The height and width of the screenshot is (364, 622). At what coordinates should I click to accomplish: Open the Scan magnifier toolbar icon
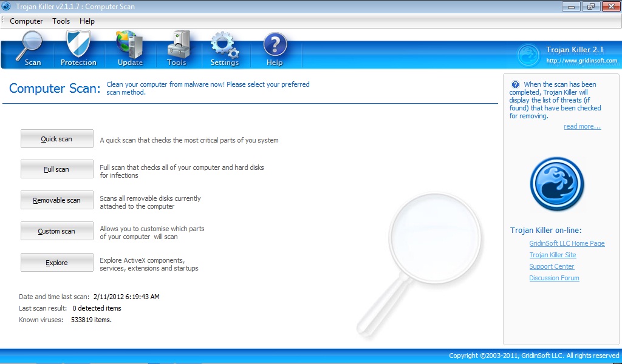(x=29, y=49)
